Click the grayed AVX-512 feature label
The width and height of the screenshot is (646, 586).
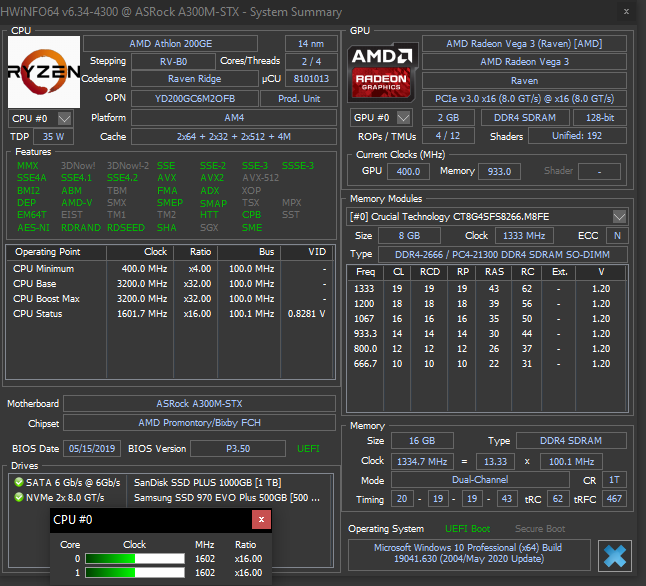(x=260, y=178)
